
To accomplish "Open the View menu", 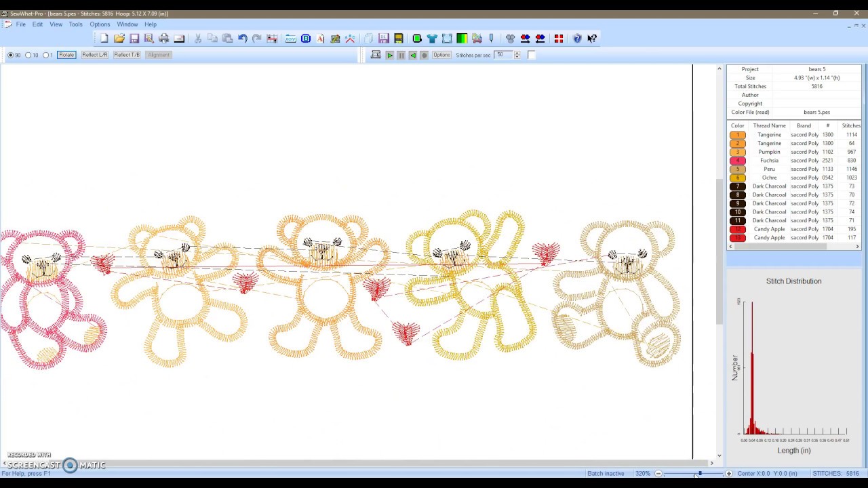I will [56, 24].
